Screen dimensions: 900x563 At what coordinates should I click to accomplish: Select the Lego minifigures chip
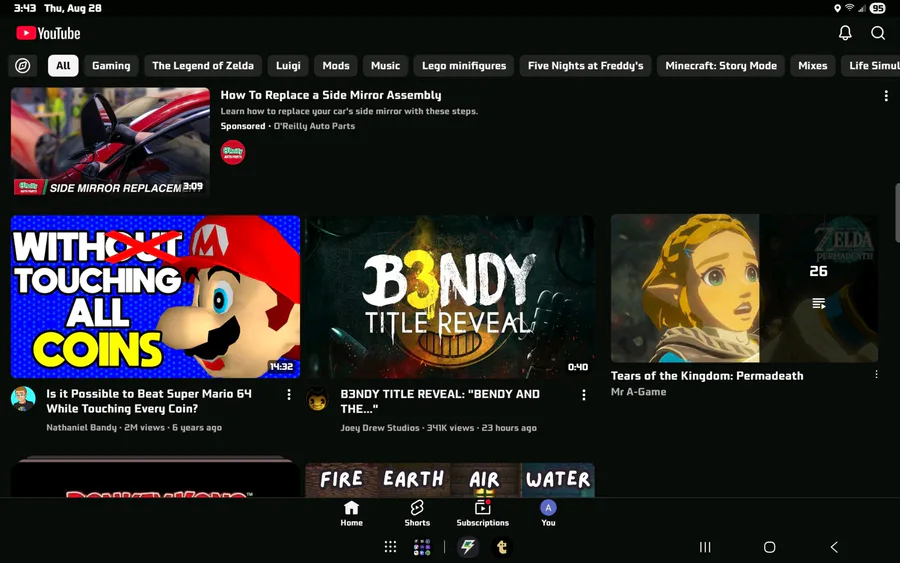(464, 65)
